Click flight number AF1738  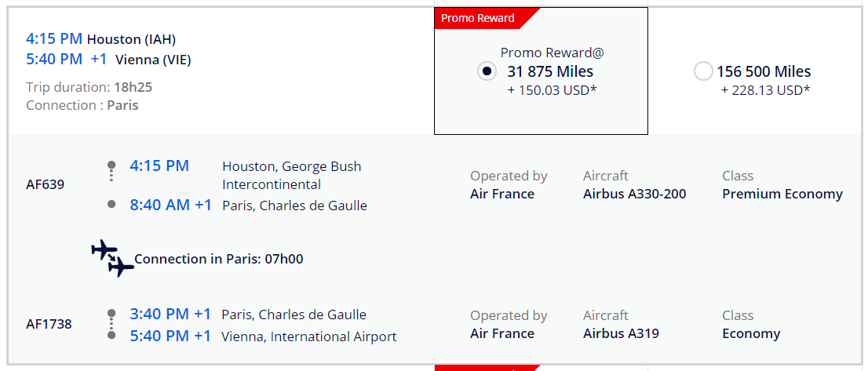(49, 324)
